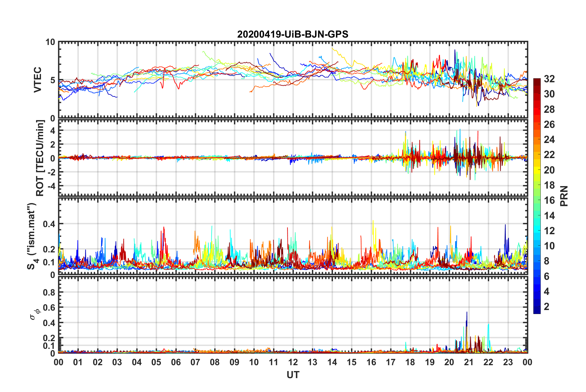The width and height of the screenshot is (586, 392).
Task: Click x-axis tick label "19"
Action: pos(430,362)
